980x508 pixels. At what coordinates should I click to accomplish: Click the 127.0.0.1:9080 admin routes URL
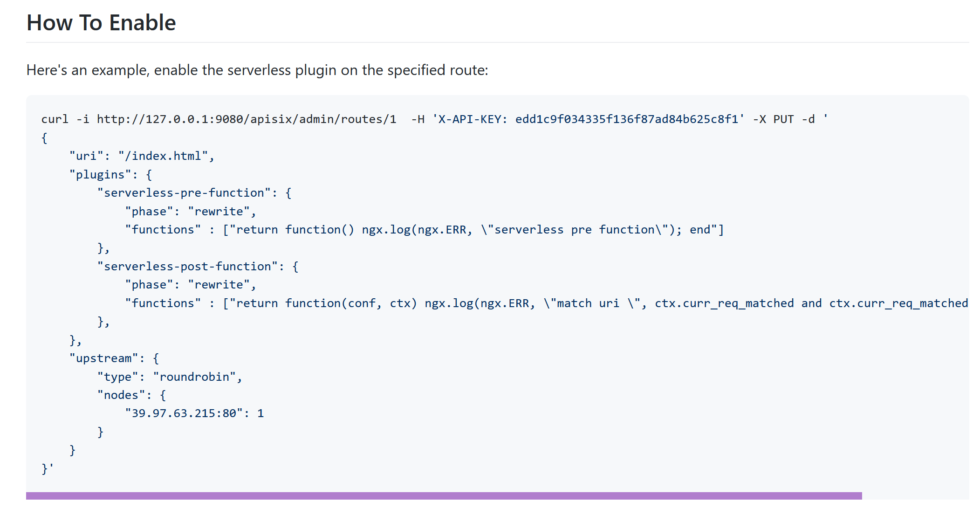click(x=247, y=119)
